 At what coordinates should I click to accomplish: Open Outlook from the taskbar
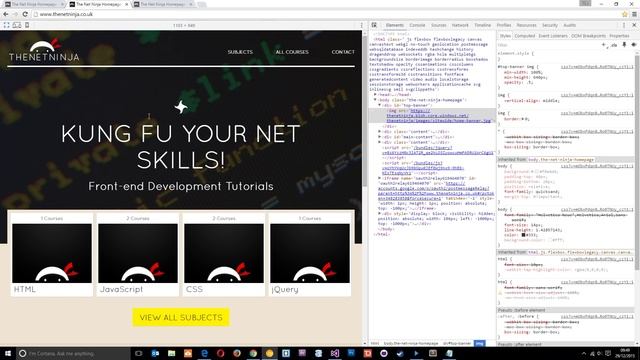click(155, 353)
